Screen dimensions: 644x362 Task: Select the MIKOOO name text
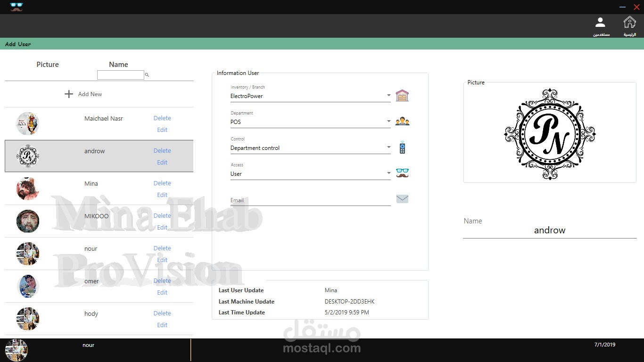(97, 216)
